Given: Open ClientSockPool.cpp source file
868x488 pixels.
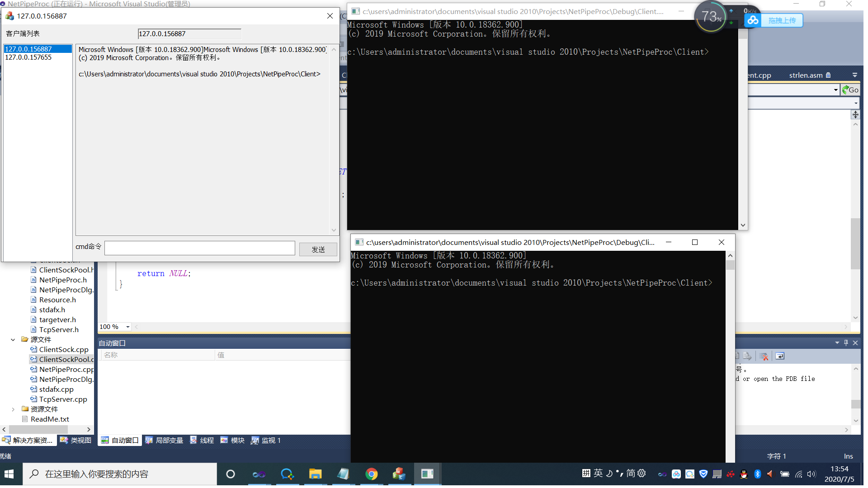Looking at the screenshot, I should coord(66,359).
